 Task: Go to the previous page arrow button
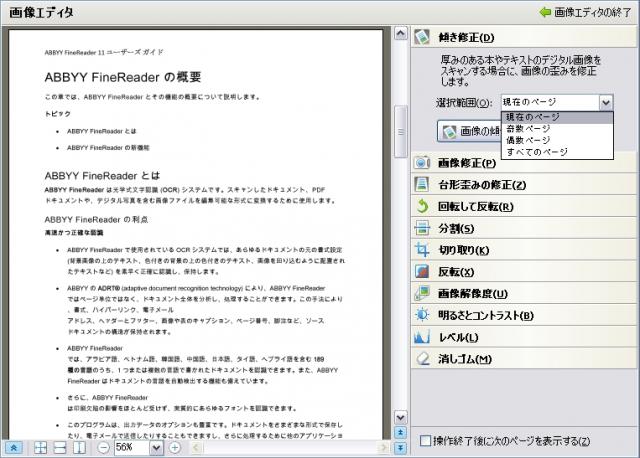pyautogui.click(x=400, y=432)
